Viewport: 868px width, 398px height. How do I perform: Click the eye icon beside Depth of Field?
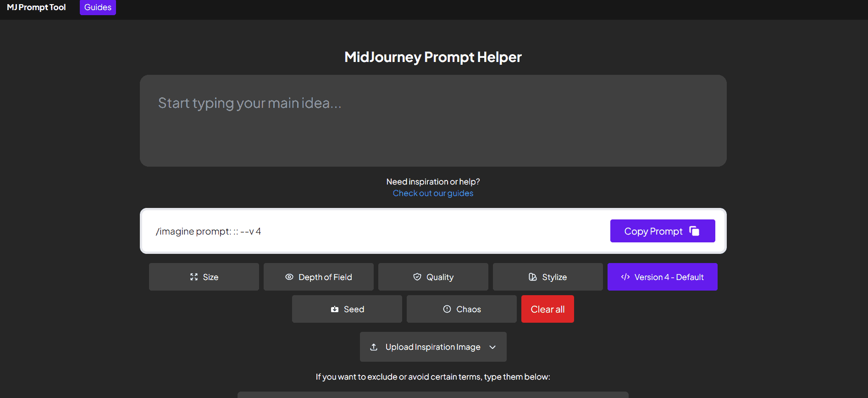(x=289, y=277)
